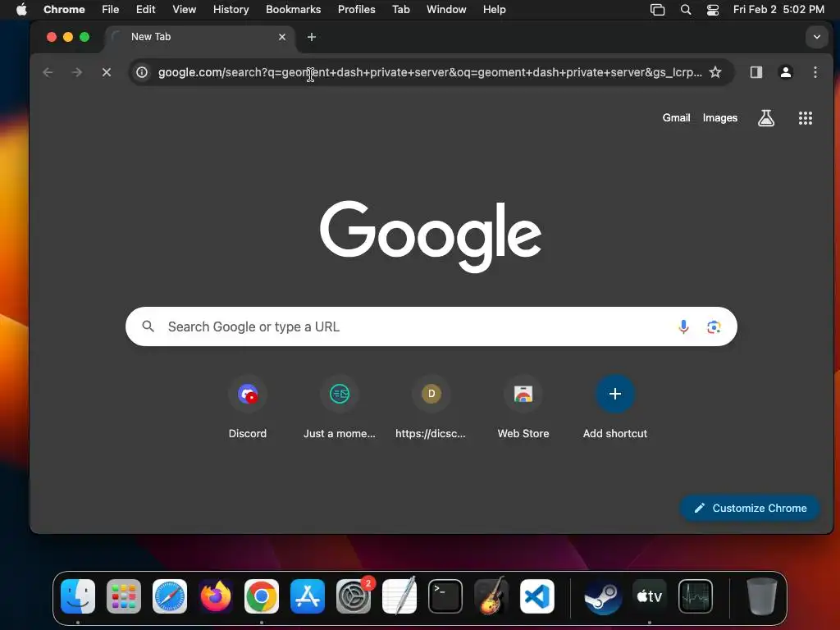Launch Safari from the Dock
This screenshot has height=630, width=840.
click(170, 596)
